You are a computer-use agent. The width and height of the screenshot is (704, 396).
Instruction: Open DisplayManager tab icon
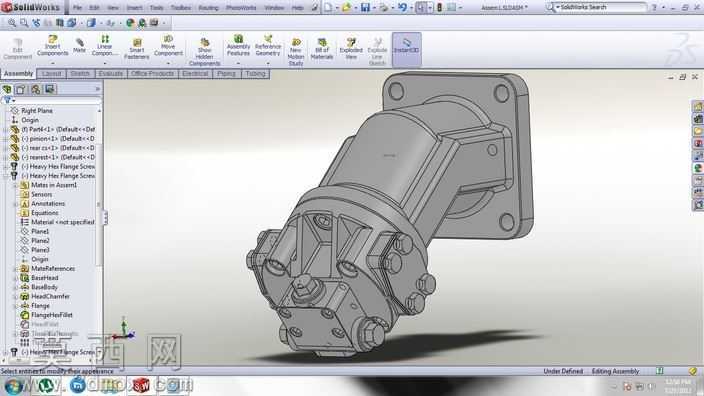[x=50, y=89]
